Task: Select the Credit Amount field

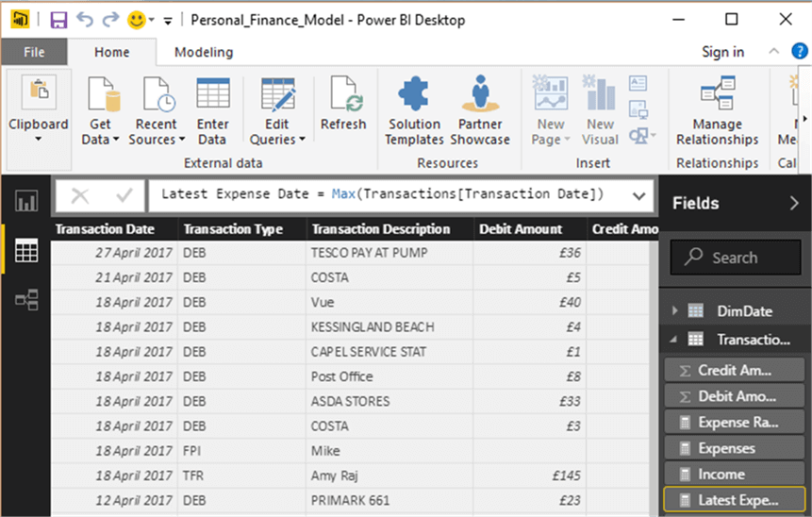Action: [735, 371]
